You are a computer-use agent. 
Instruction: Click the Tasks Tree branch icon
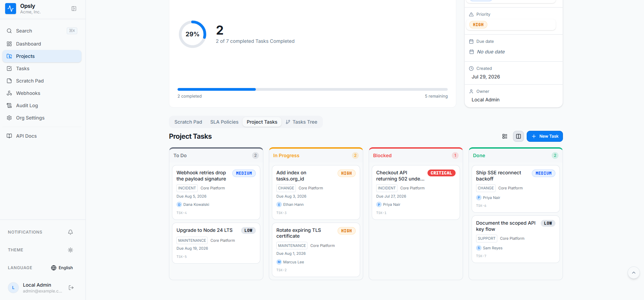288,122
